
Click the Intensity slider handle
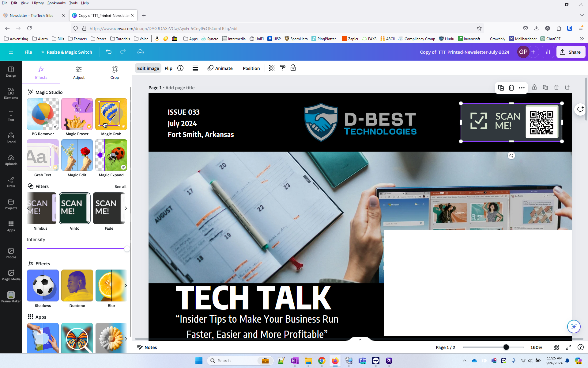127,249
